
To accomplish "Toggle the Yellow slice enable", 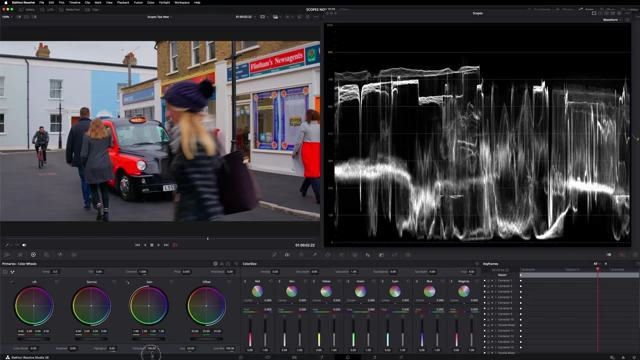I will (314, 281).
